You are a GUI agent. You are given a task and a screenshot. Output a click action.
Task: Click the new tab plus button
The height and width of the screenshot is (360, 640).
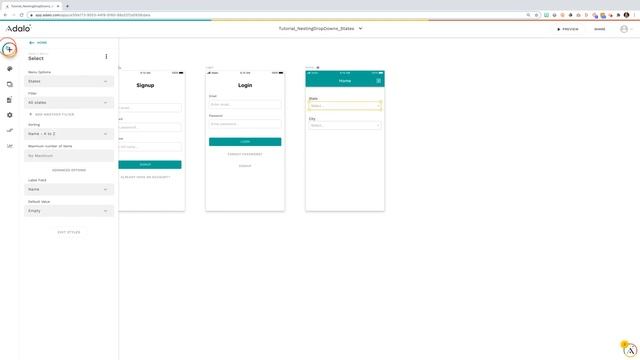pyautogui.click(x=67, y=6)
